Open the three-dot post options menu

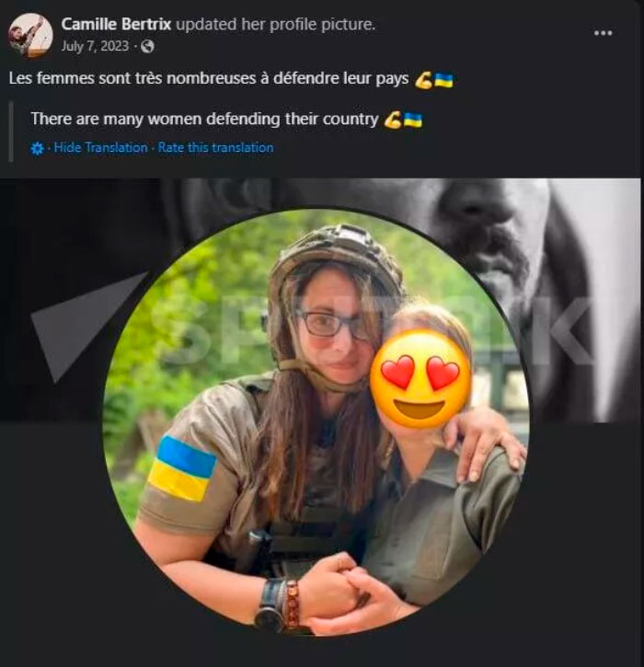pyautogui.click(x=603, y=33)
